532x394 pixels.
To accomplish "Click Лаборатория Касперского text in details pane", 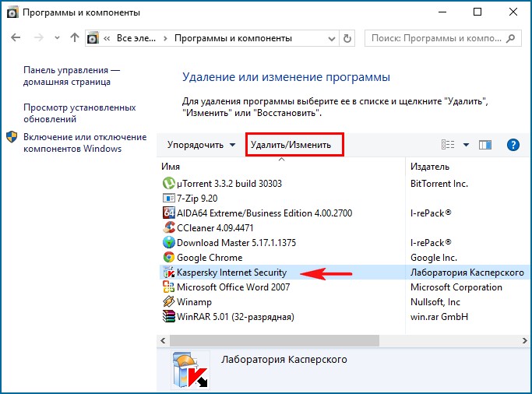I will [x=284, y=360].
